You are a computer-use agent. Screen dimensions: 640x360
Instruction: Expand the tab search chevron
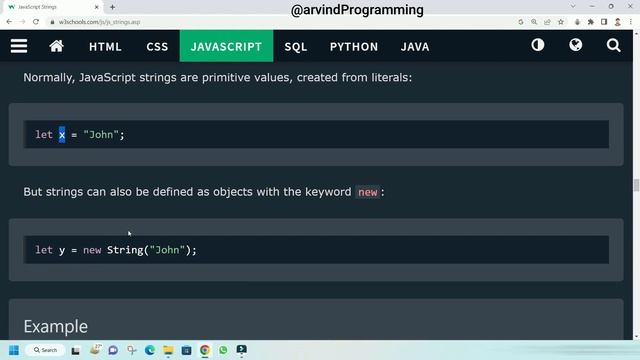[x=573, y=7]
